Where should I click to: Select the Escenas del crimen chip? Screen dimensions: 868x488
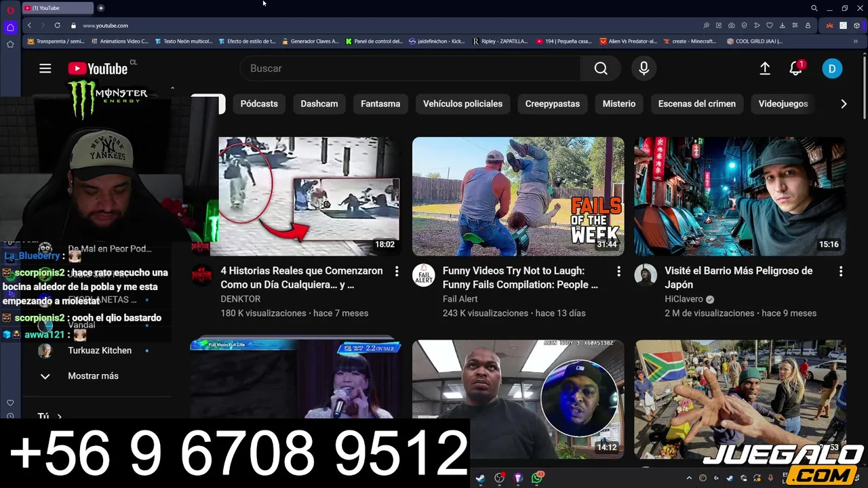click(697, 104)
